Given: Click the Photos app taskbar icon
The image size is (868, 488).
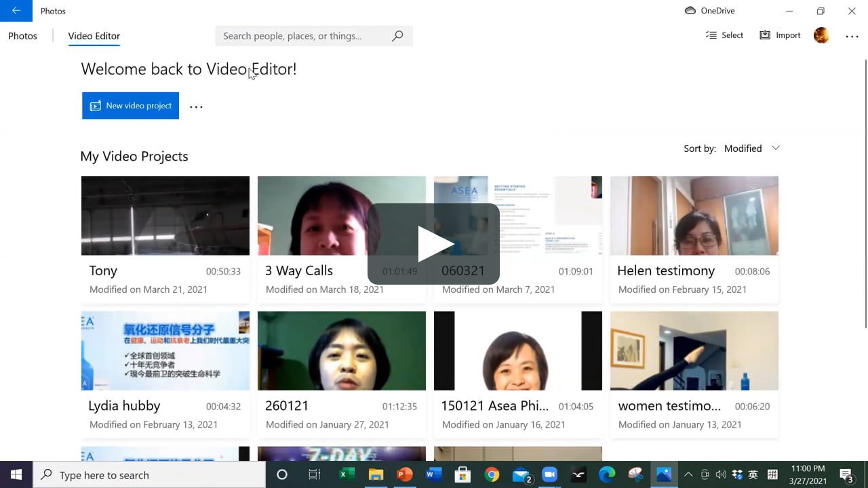Looking at the screenshot, I should [664, 474].
